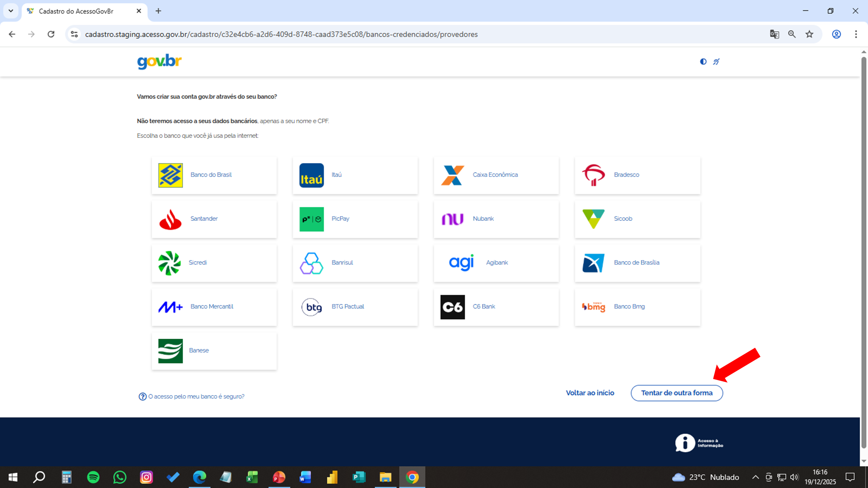Open a new browser tab
The height and width of the screenshot is (488, 868).
tap(158, 11)
